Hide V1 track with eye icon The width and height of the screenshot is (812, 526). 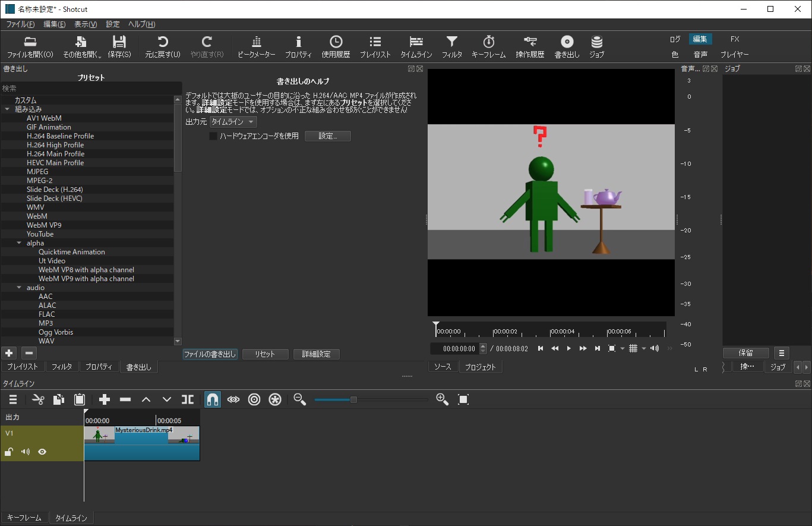(x=42, y=452)
